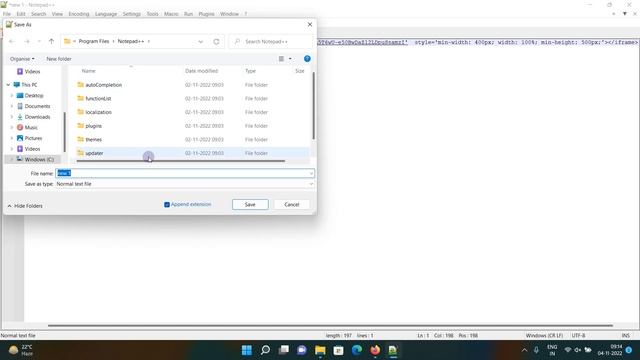The height and width of the screenshot is (360, 640).
Task: Toggle Append extension checkbox
Action: (x=167, y=204)
